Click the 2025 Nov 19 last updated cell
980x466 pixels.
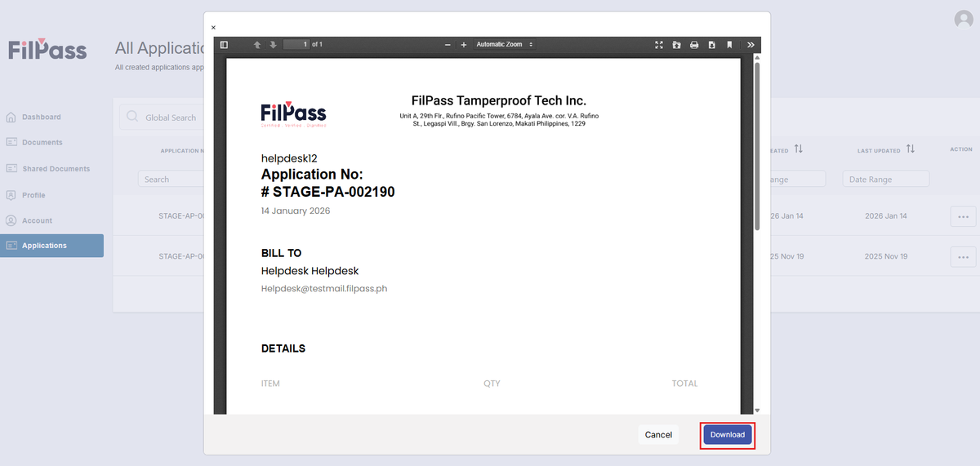pos(886,256)
